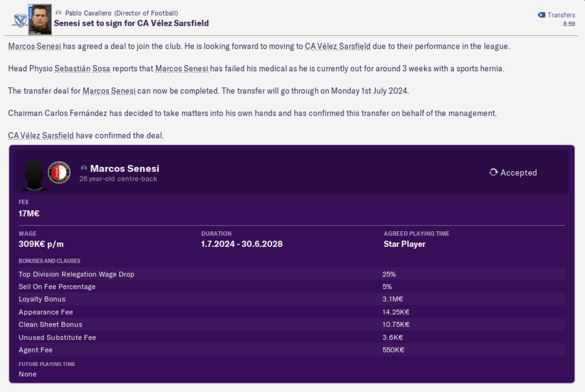Click the Transfers category tag icon
Screen dimensions: 585x392
point(542,15)
